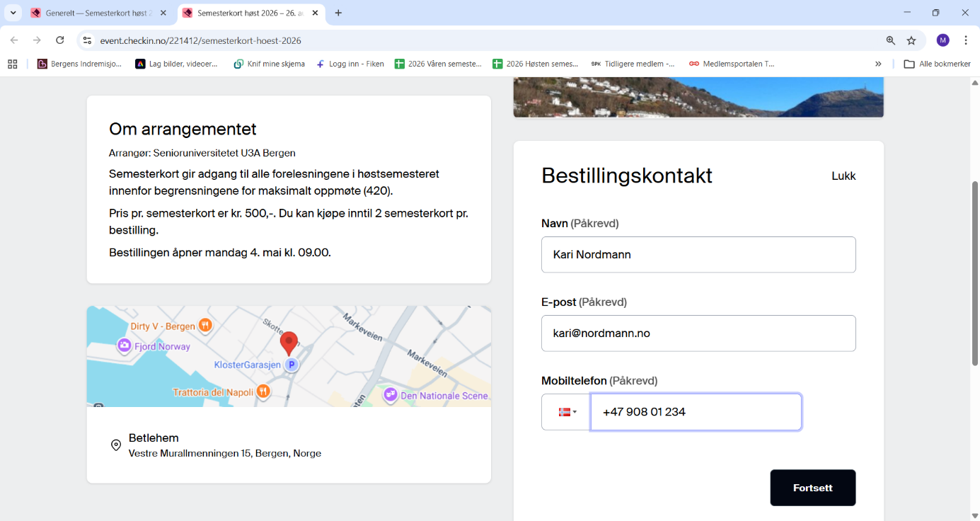
Task: Expand the hidden bookmarks overflow chevron
Action: tap(878, 64)
